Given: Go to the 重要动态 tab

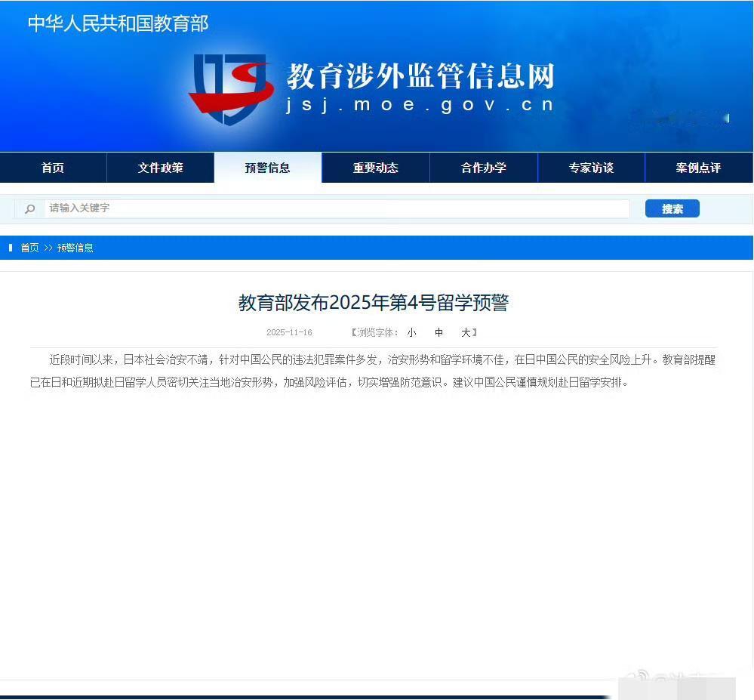Looking at the screenshot, I should click(x=376, y=168).
